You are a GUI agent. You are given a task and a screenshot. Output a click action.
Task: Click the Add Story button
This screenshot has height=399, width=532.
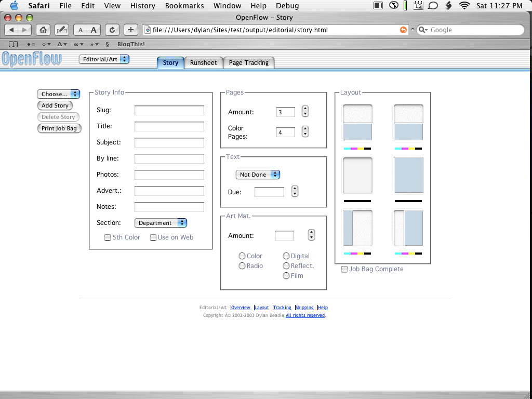(x=55, y=105)
